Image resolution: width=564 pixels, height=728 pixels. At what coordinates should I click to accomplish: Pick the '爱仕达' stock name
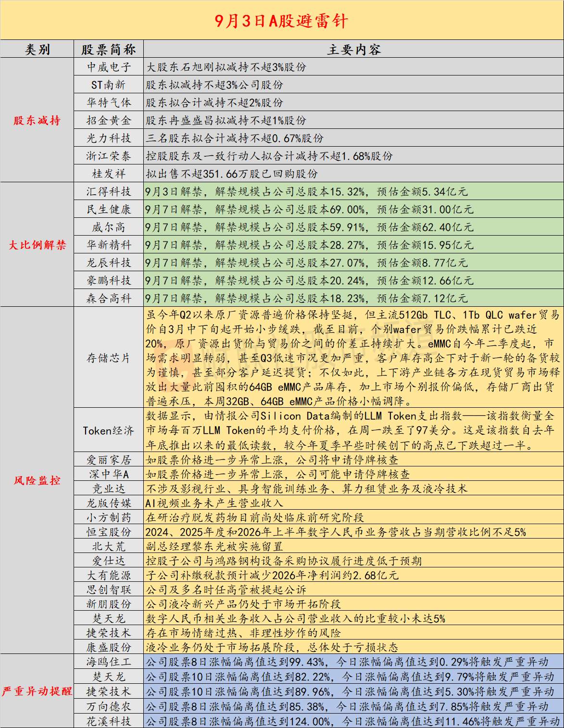[x=109, y=561]
